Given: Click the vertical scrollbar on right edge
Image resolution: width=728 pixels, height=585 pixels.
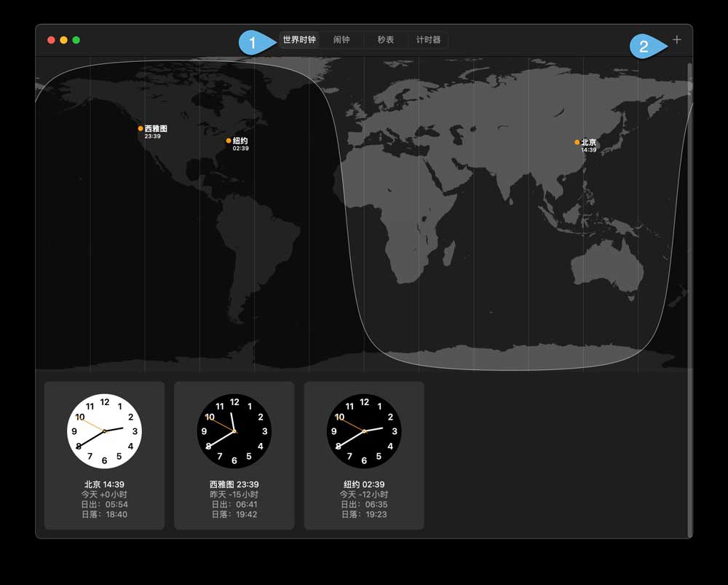Looking at the screenshot, I should [x=688, y=291].
